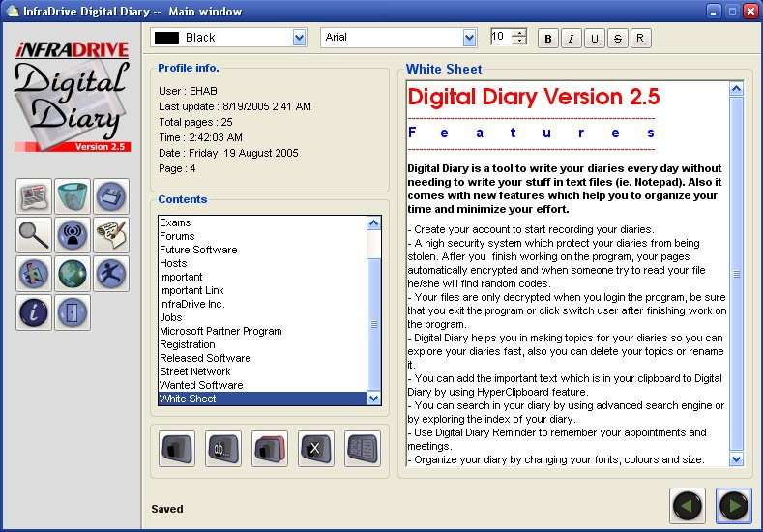The height and width of the screenshot is (532, 763).
Task: Select White Sheet in the Contents list
Action: (x=262, y=399)
